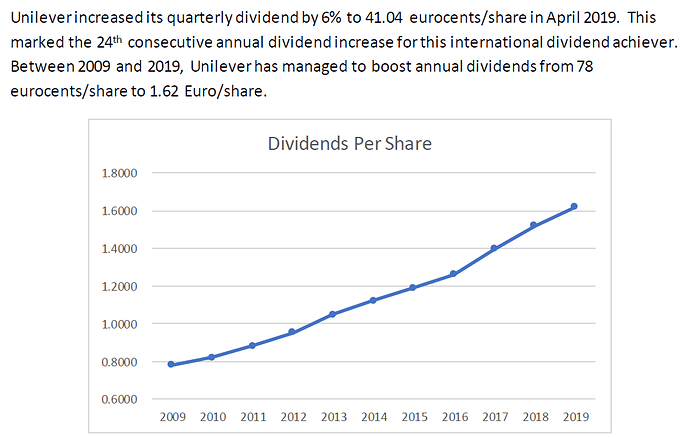The image size is (690, 438).
Task: Click the '41.04' value in the paragraph
Action: coord(384,18)
